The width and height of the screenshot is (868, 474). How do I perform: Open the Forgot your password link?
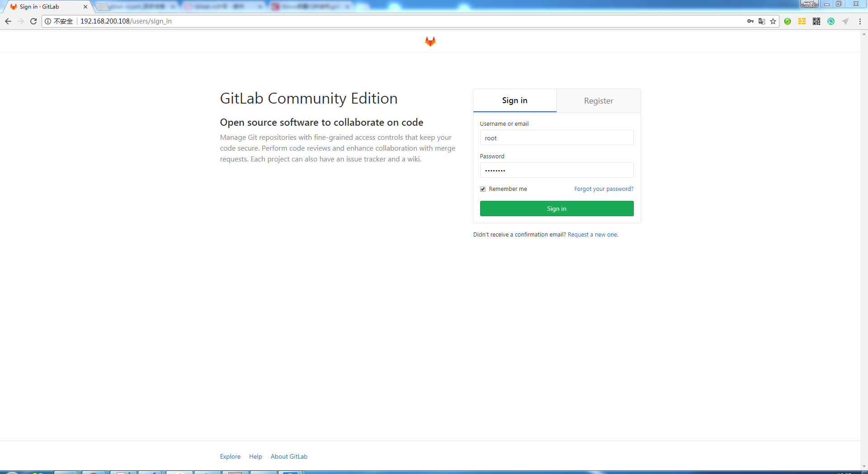pos(604,189)
